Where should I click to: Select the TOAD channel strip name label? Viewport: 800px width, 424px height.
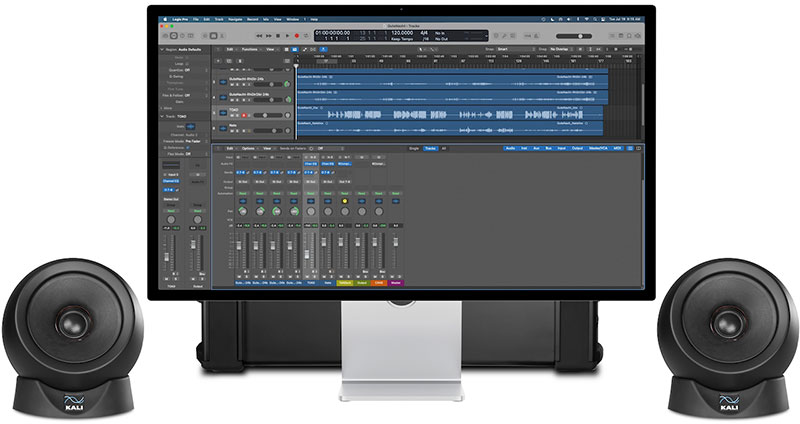click(x=311, y=283)
